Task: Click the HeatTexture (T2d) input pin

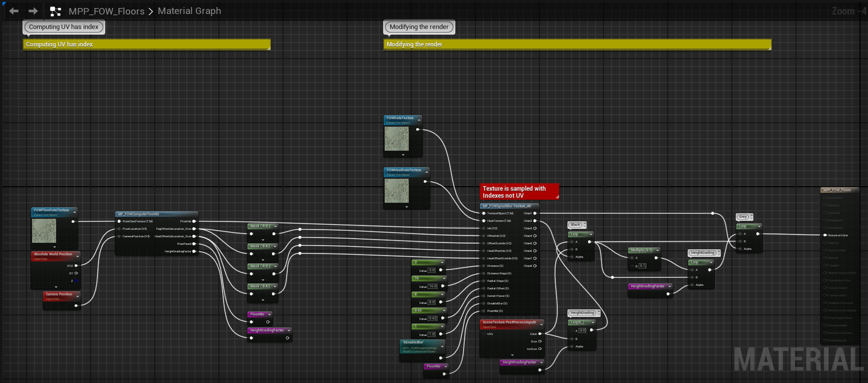Action: tap(484, 221)
